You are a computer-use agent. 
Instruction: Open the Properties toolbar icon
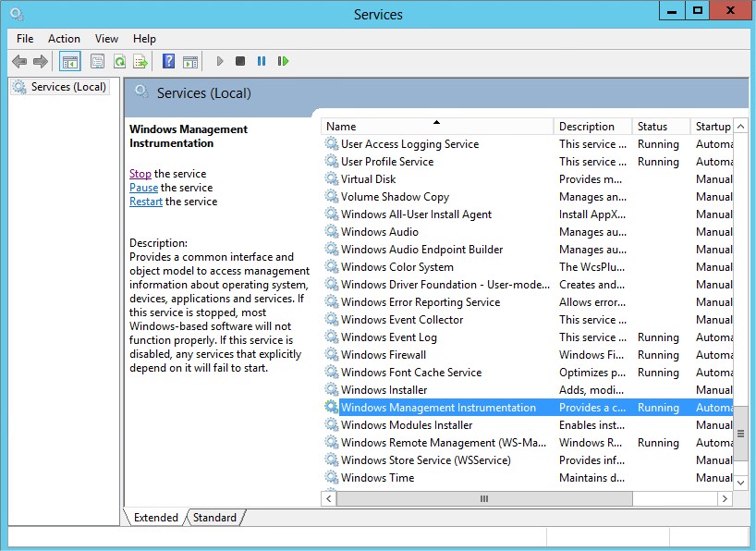pyautogui.click(x=97, y=62)
